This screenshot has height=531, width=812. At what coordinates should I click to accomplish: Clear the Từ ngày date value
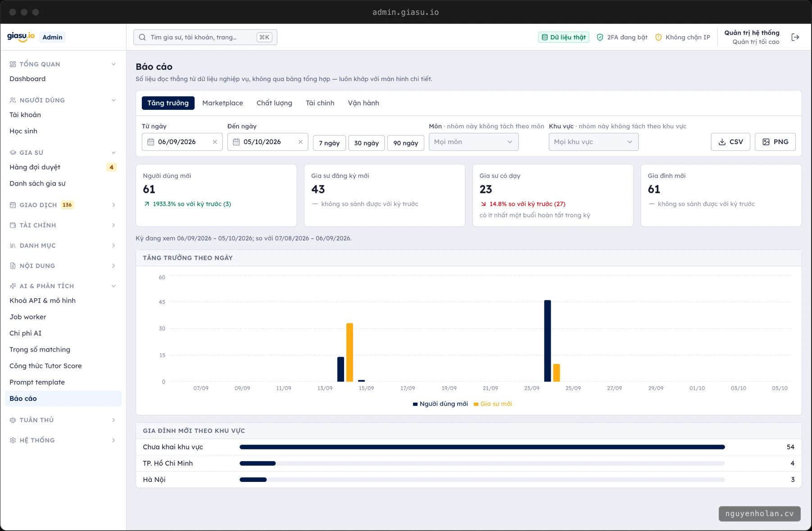tap(215, 142)
